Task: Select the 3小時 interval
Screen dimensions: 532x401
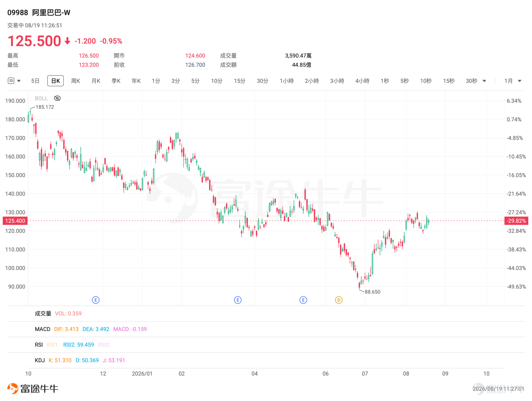Action: click(337, 81)
